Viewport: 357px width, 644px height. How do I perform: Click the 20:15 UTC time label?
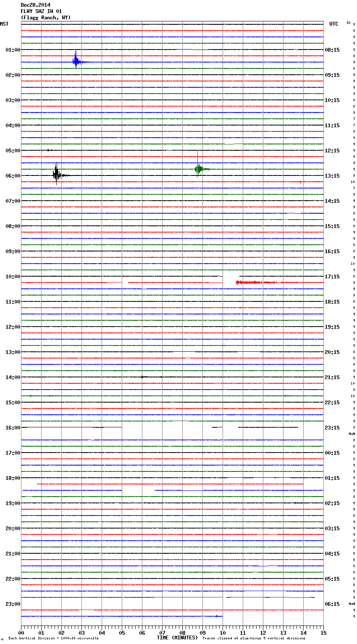[332, 352]
